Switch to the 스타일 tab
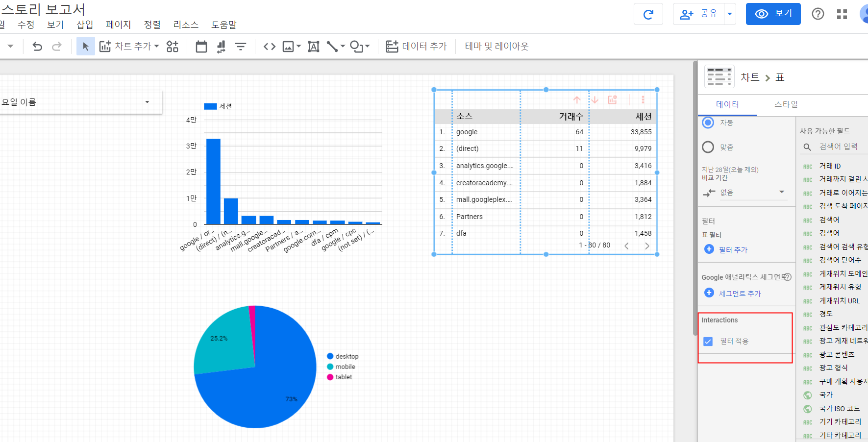This screenshot has width=868, height=442. 786,104
